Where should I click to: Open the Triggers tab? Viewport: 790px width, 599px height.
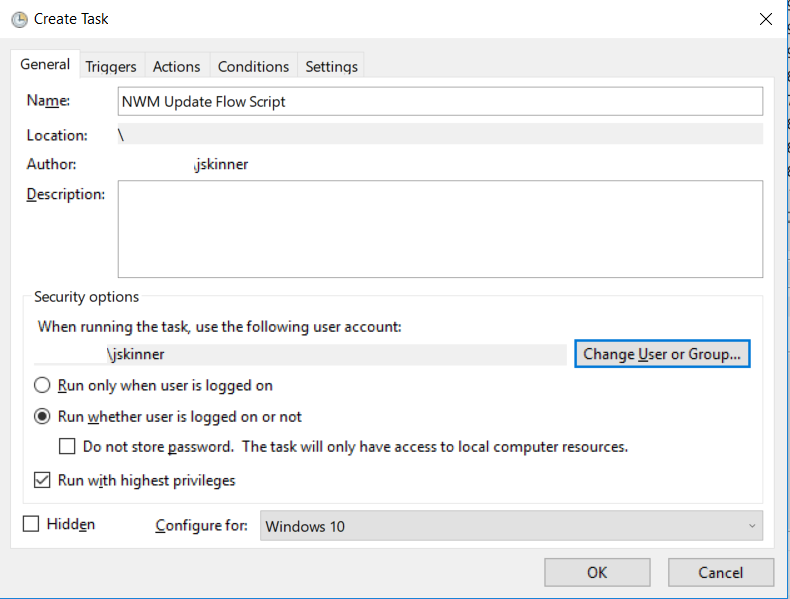[111, 66]
